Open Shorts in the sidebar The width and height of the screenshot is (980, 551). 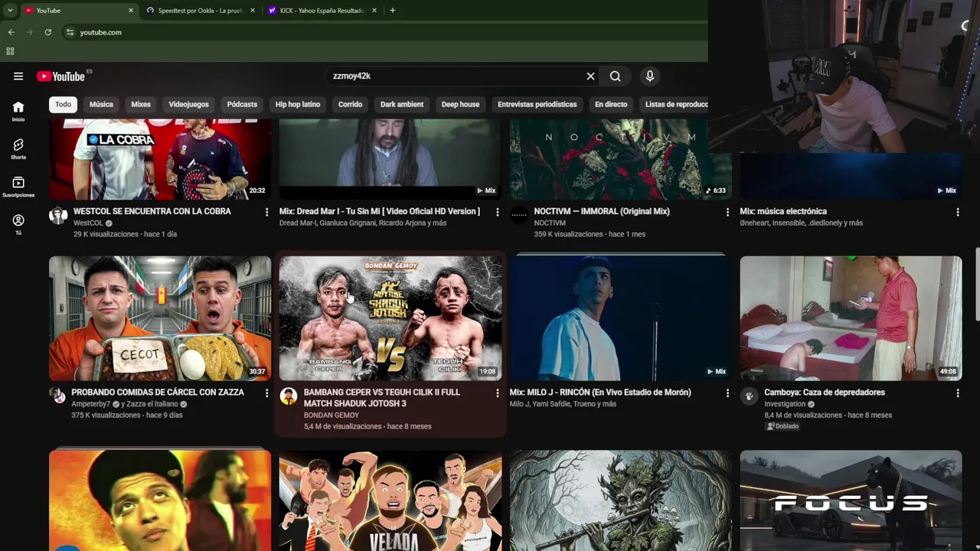tap(18, 149)
